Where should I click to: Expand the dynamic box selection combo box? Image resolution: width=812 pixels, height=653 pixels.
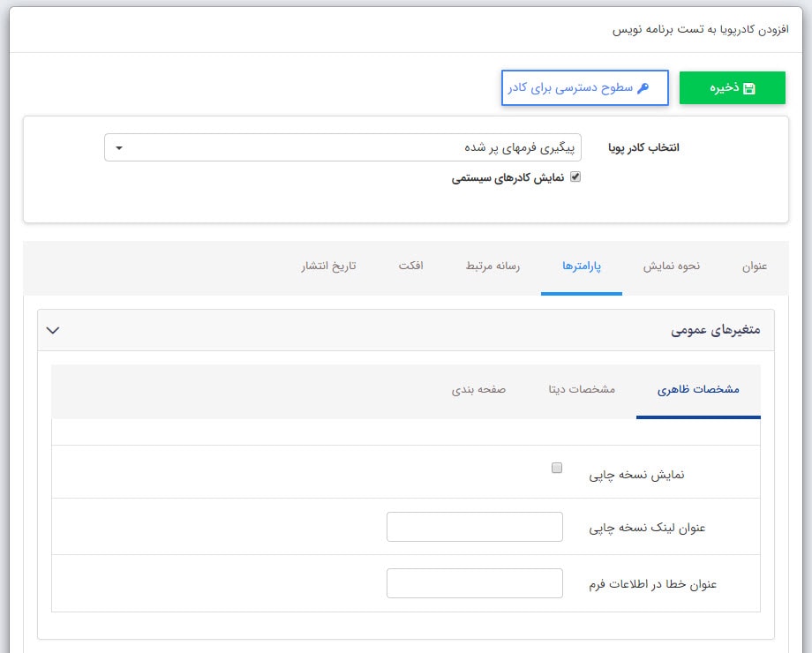tap(353, 148)
